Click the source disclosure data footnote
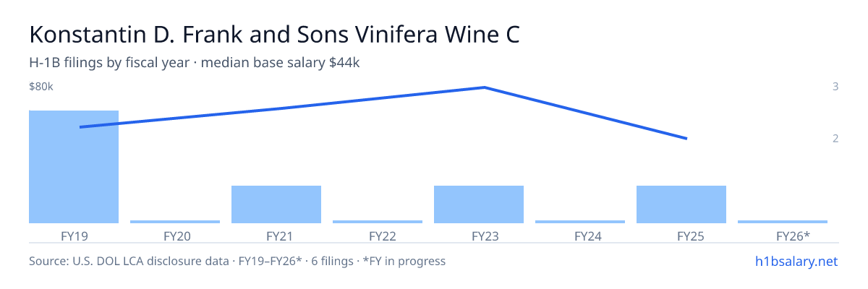Viewport: 868px width, 289px height. click(x=237, y=261)
